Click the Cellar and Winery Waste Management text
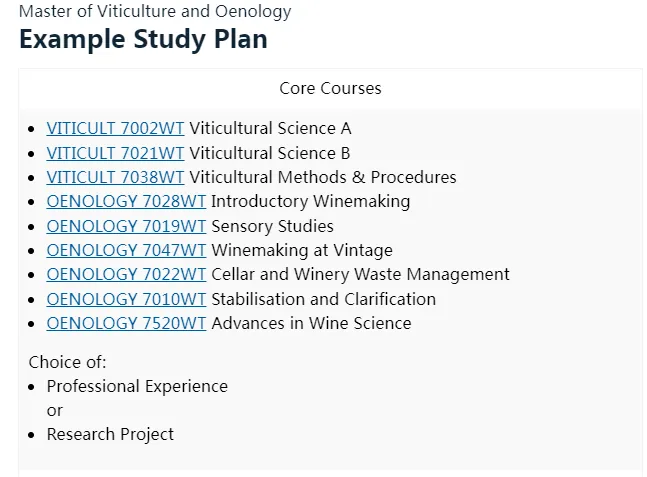Viewport: 647px width, 477px height. pos(360,274)
